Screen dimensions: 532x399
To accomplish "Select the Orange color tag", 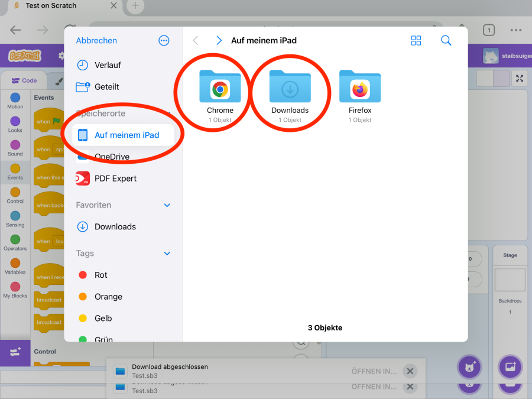I will [108, 297].
